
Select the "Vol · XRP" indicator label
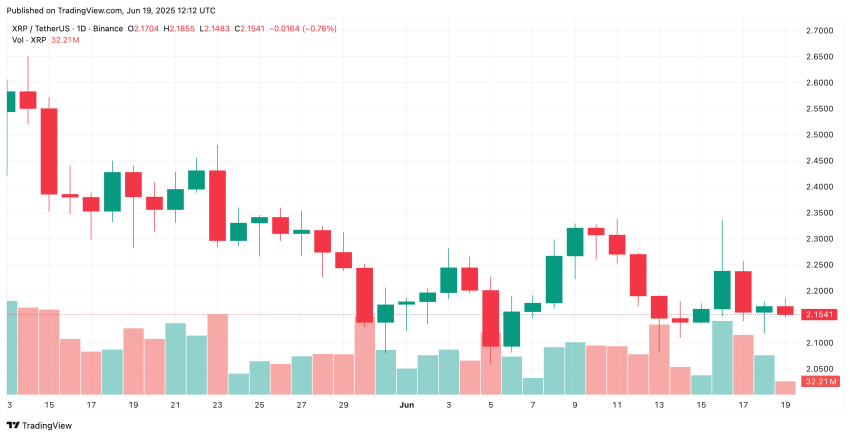(27, 39)
